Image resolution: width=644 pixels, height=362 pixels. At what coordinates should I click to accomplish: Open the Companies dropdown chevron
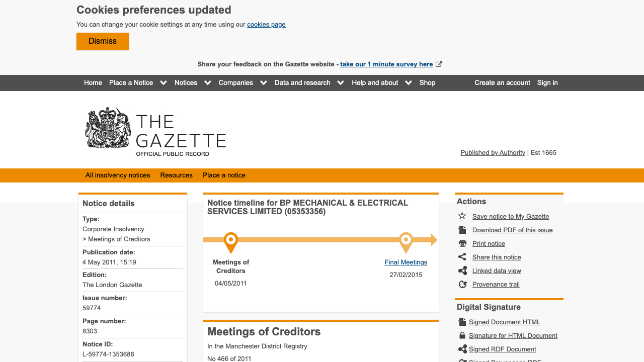click(264, 83)
